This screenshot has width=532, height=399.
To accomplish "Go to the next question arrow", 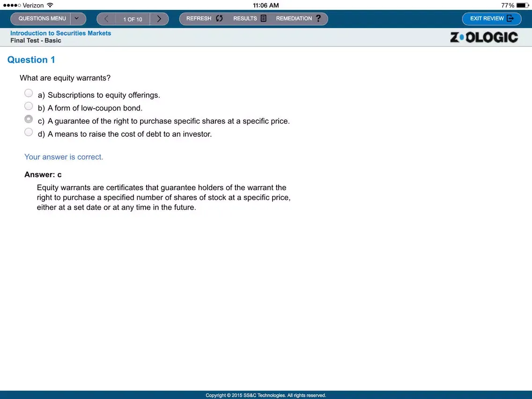I will [x=159, y=19].
